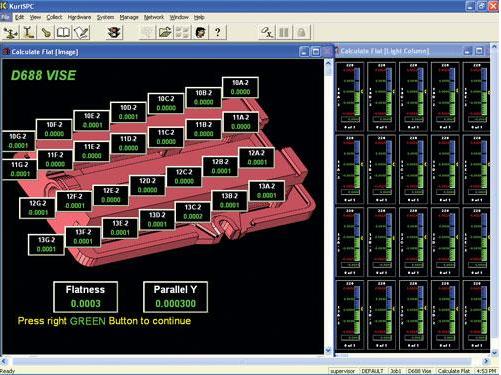Click the Parallel Y result box

pos(175,297)
